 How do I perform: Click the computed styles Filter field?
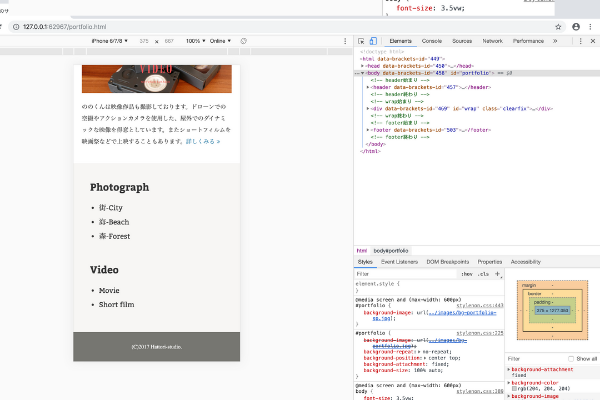(536, 359)
